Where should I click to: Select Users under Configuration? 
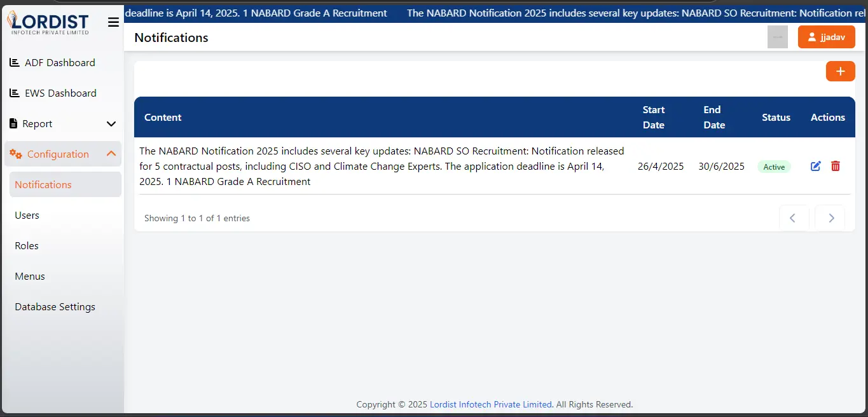coord(27,215)
